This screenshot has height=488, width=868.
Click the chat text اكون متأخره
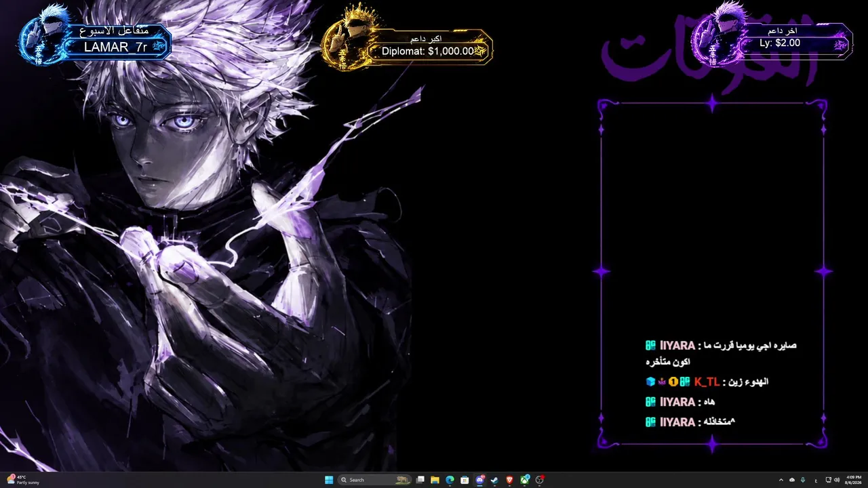pyautogui.click(x=668, y=362)
